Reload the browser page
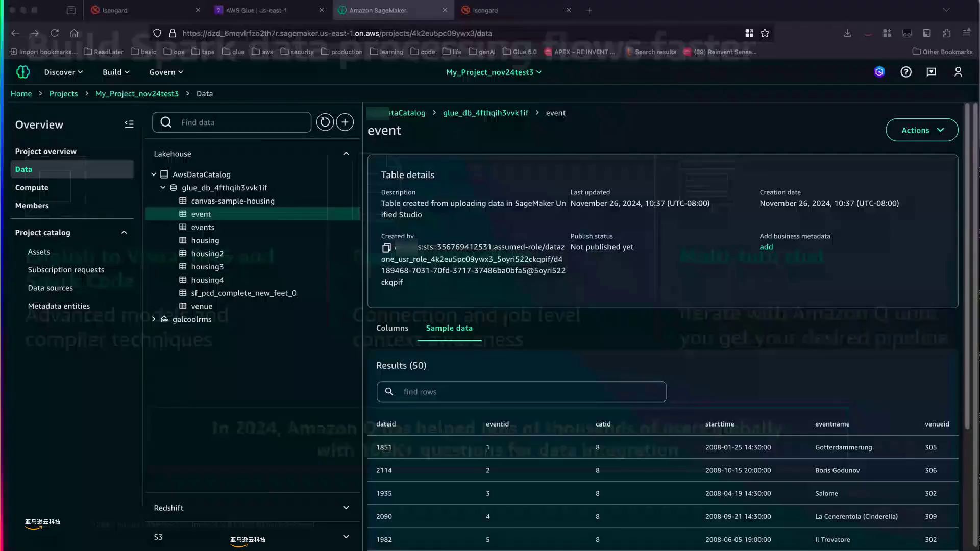The width and height of the screenshot is (980, 551). 55,33
